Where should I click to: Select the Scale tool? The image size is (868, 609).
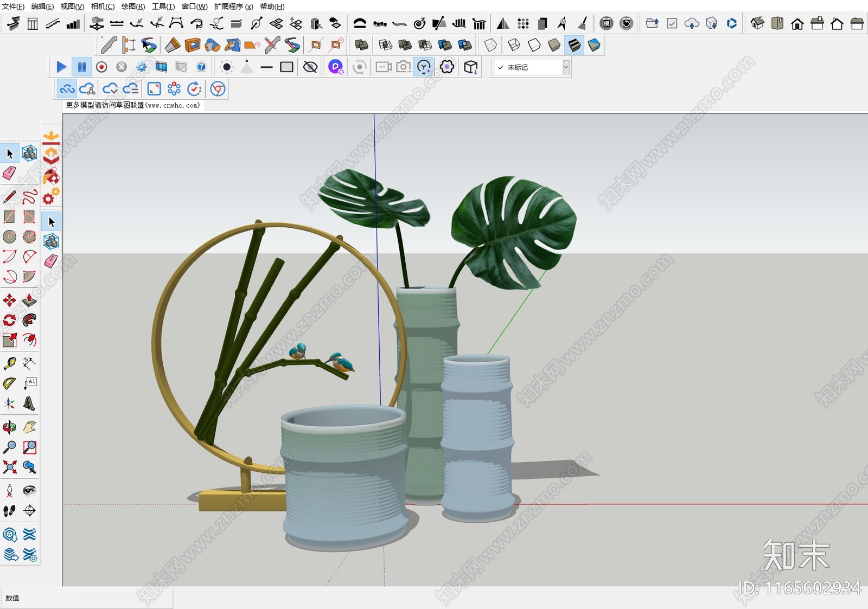pyautogui.click(x=10, y=340)
